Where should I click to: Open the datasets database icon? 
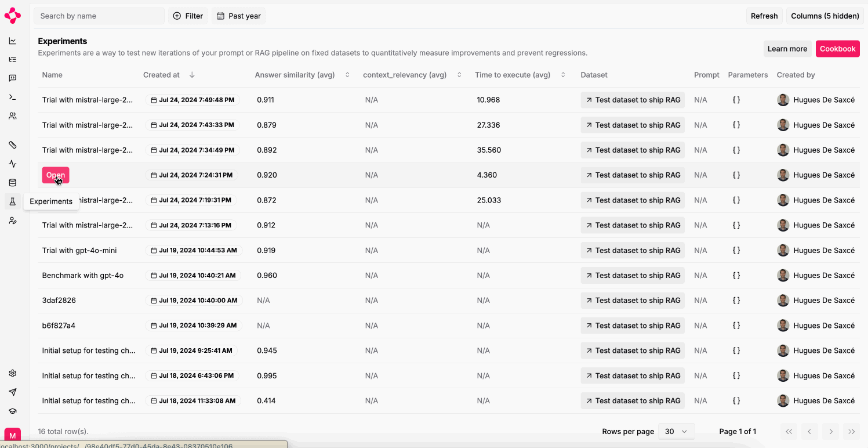(13, 183)
